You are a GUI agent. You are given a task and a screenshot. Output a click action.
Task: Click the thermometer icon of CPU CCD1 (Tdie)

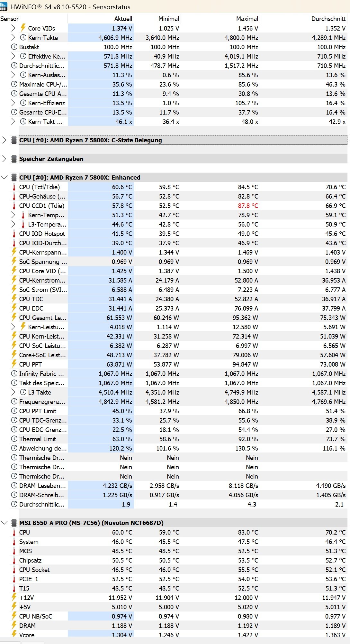14,206
